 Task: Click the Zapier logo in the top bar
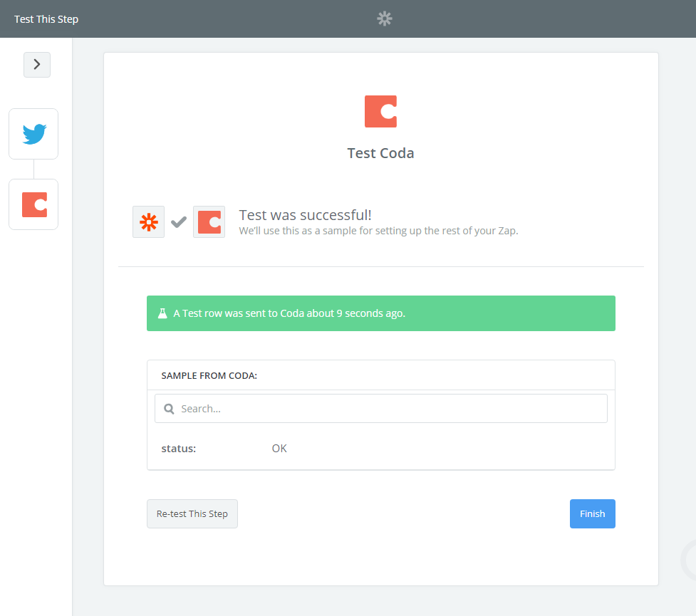tap(385, 19)
